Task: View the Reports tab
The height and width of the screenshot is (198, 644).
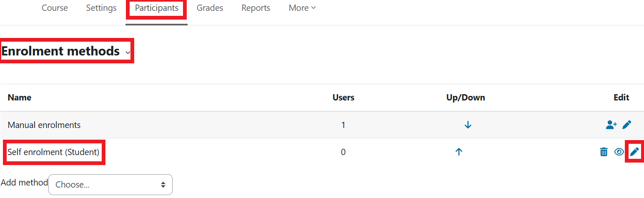Action: click(x=256, y=8)
